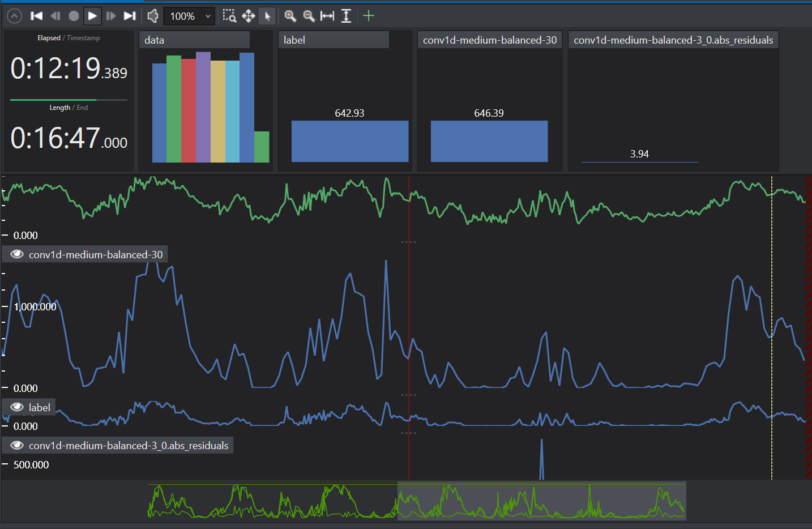Open the label panel header
The width and height of the screenshot is (812, 529).
[x=334, y=40]
